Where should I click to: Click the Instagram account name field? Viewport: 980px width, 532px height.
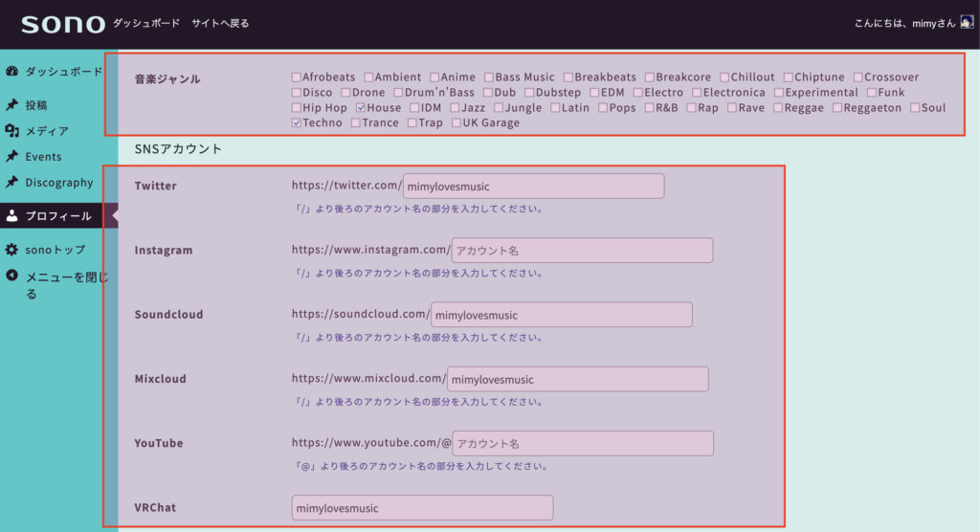pos(582,251)
